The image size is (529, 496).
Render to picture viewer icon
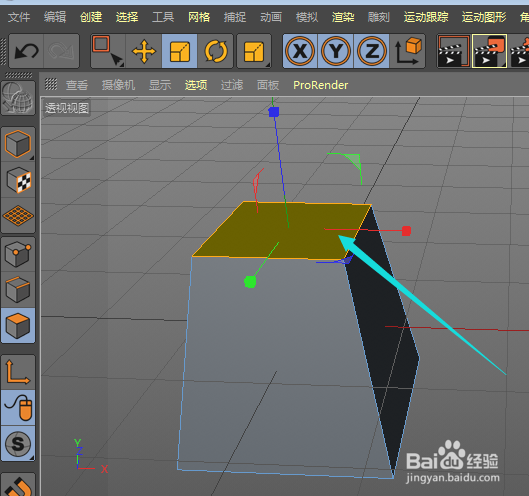(489, 51)
